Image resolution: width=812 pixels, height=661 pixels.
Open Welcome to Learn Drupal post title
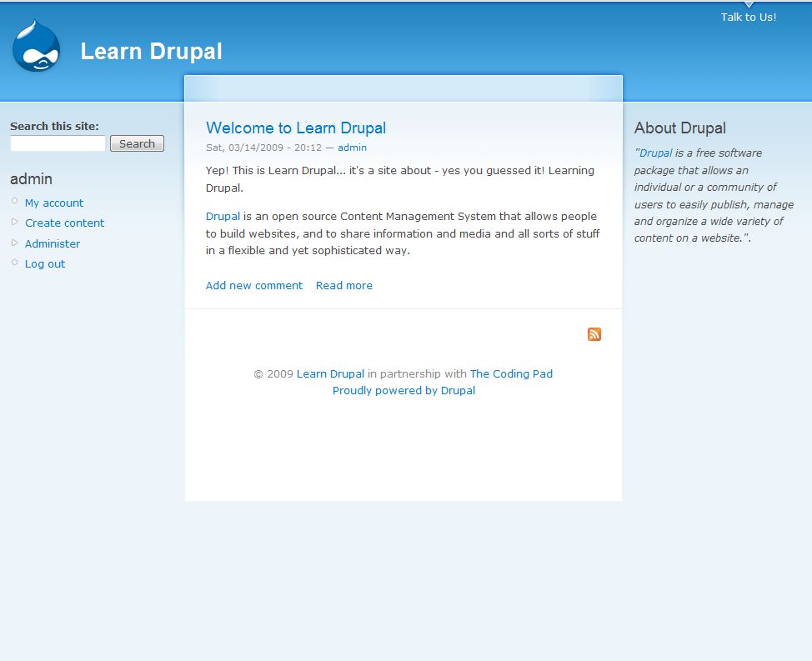coord(296,128)
